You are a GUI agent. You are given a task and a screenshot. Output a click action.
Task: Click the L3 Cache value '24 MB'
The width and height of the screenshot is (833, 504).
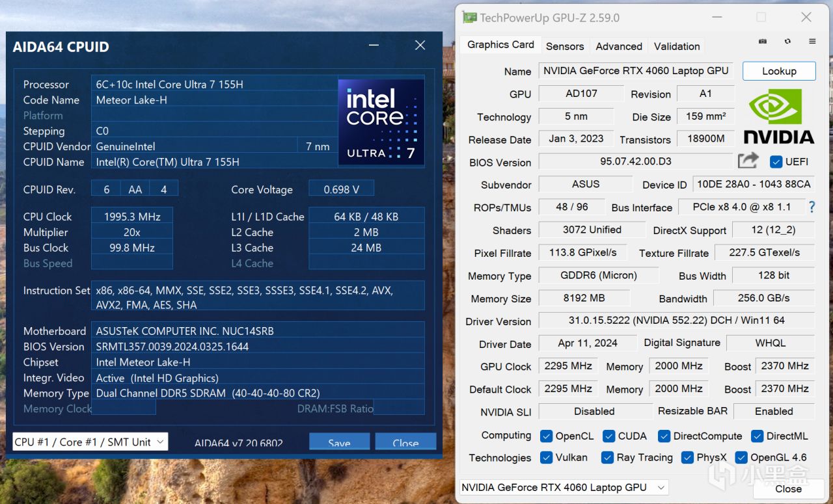click(366, 248)
